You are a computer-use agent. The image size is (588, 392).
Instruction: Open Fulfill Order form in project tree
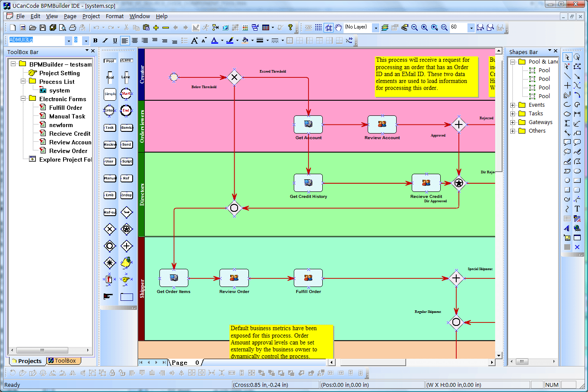65,108
